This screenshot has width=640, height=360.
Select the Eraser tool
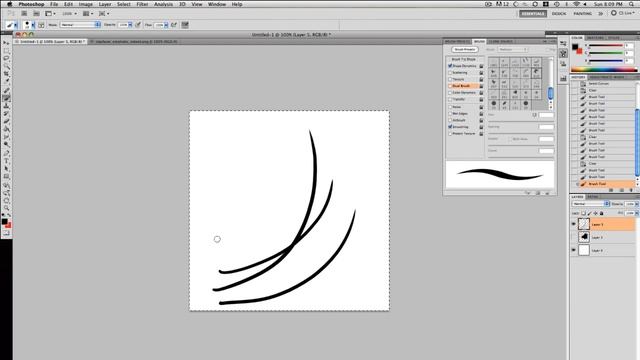(6, 121)
